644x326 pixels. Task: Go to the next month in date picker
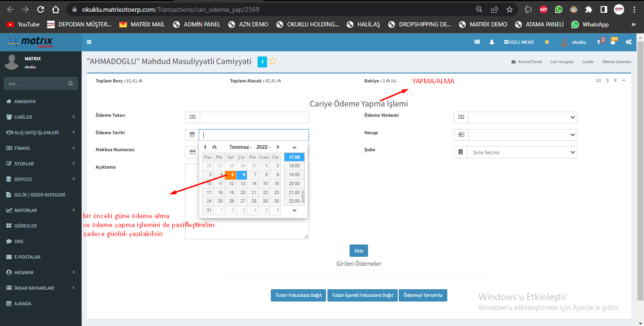click(x=278, y=147)
